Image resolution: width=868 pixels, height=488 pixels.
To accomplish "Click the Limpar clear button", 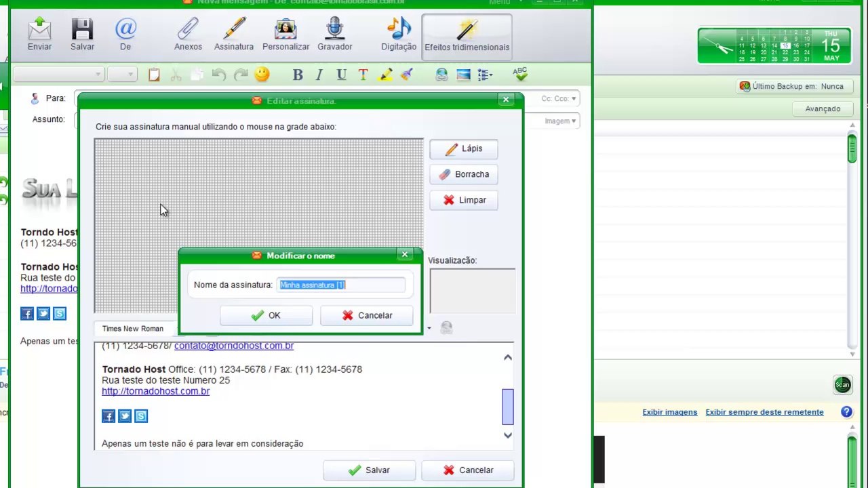I will (464, 200).
